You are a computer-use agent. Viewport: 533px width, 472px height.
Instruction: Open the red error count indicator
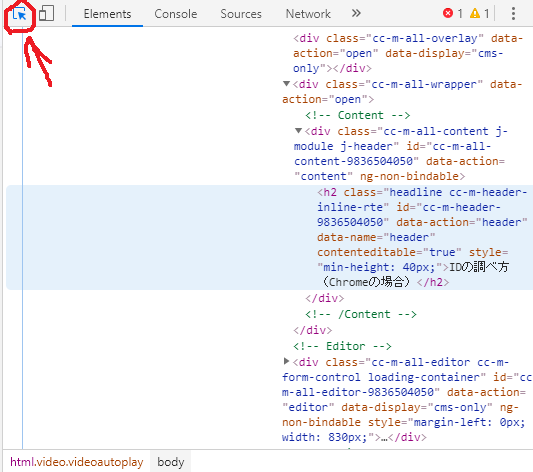tap(452, 14)
